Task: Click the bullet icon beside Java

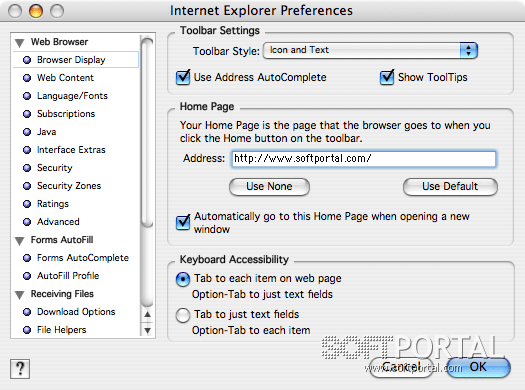Action: pyautogui.click(x=27, y=132)
